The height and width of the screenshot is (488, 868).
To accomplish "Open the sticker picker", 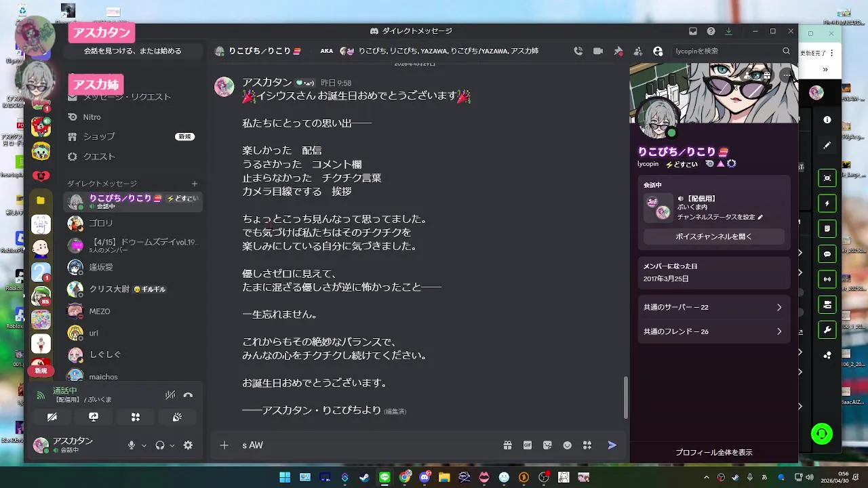I will (547, 445).
